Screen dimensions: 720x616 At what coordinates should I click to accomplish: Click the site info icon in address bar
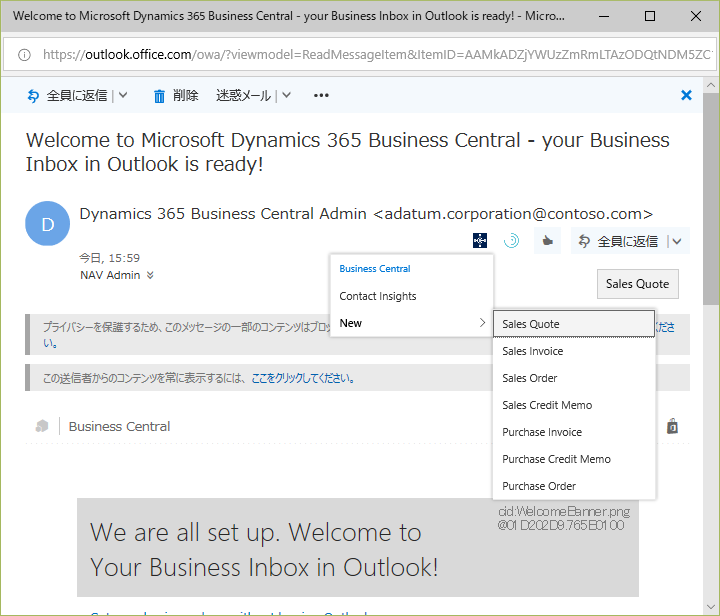tap(24, 54)
